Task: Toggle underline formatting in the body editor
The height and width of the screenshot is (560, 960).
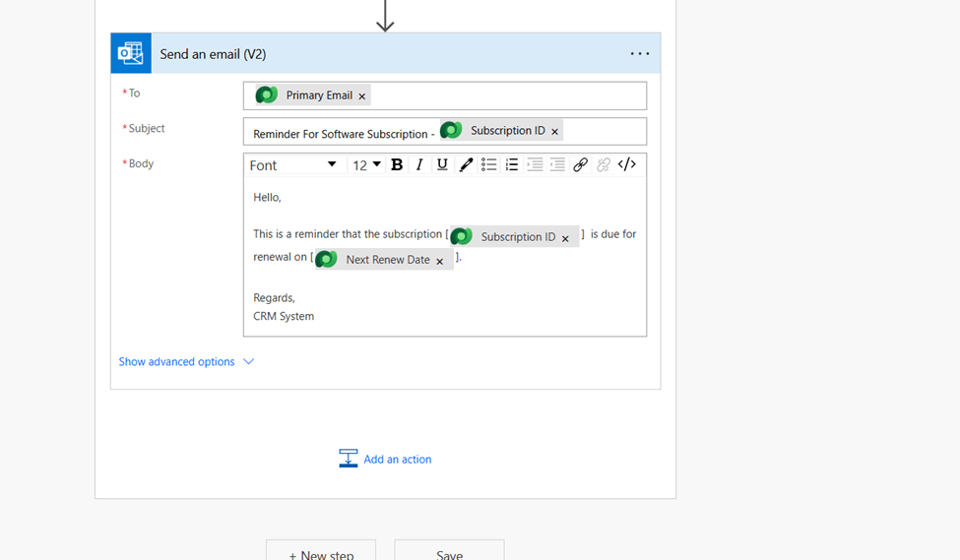Action: tap(442, 165)
